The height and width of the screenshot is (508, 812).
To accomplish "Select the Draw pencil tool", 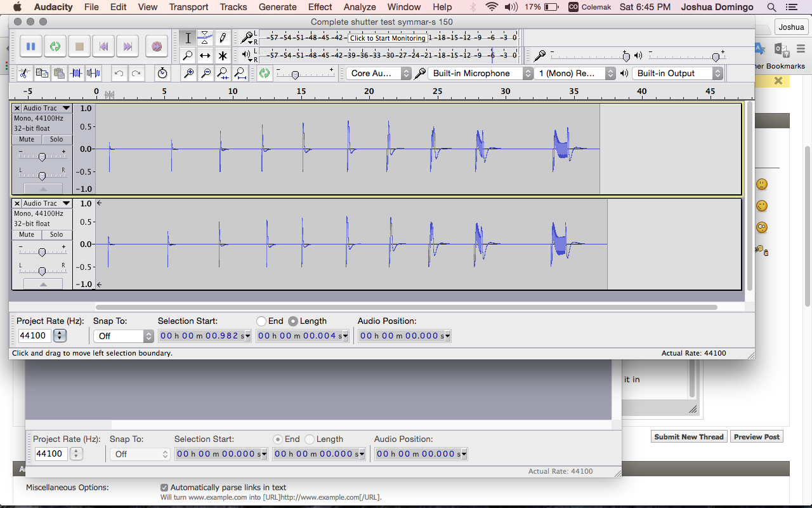I will (223, 37).
